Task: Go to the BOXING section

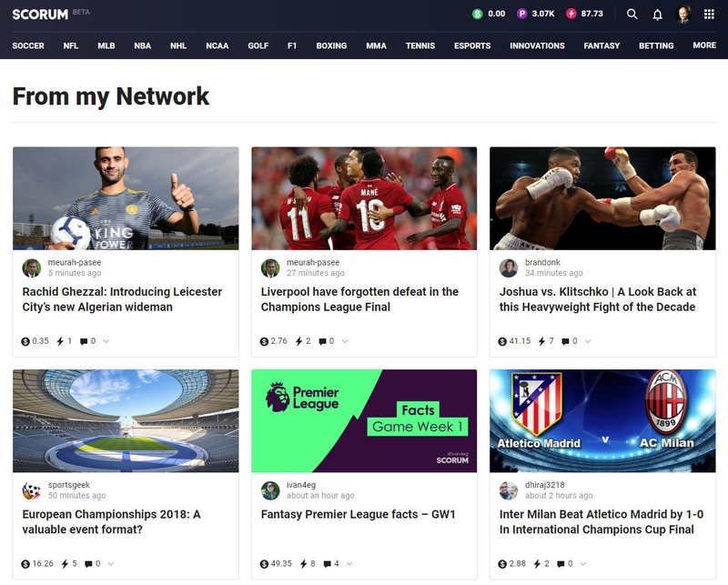Action: [331, 45]
